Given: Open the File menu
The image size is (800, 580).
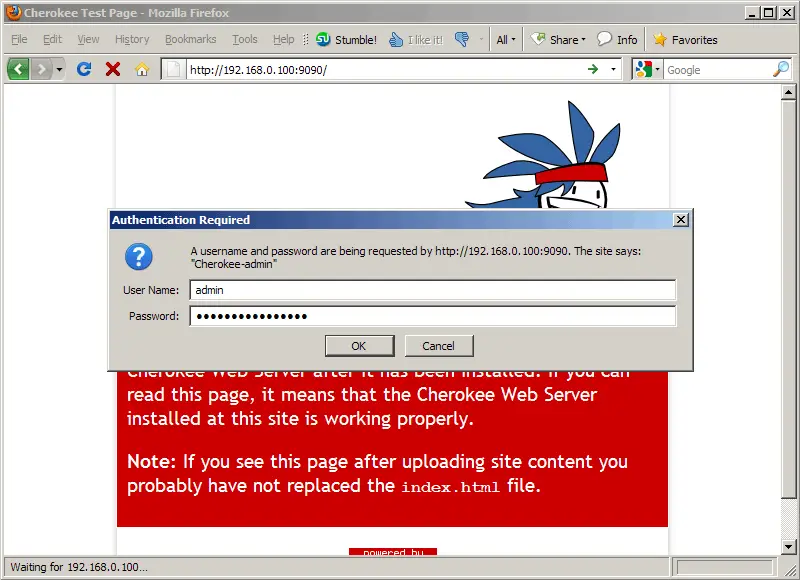Looking at the screenshot, I should point(19,39).
